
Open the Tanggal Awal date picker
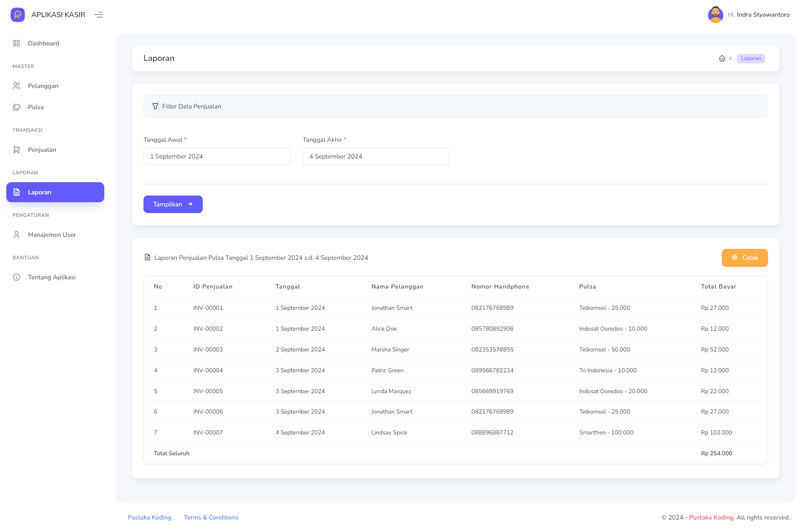tap(217, 156)
